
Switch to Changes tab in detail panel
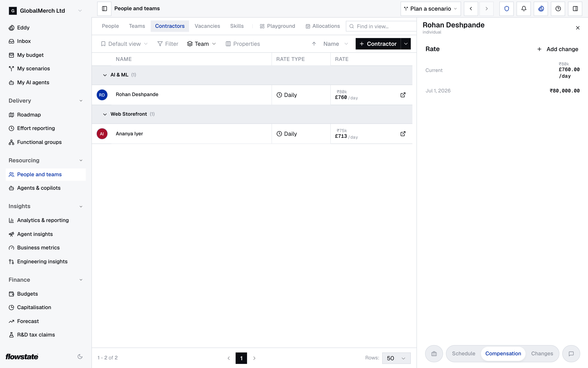click(x=542, y=353)
